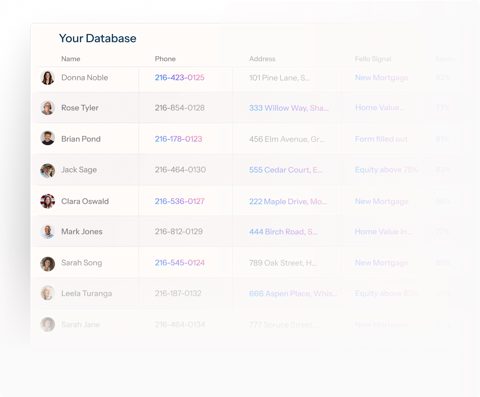Select the name Clara Oswald
Viewport: 480px width, 397px height.
tap(85, 201)
